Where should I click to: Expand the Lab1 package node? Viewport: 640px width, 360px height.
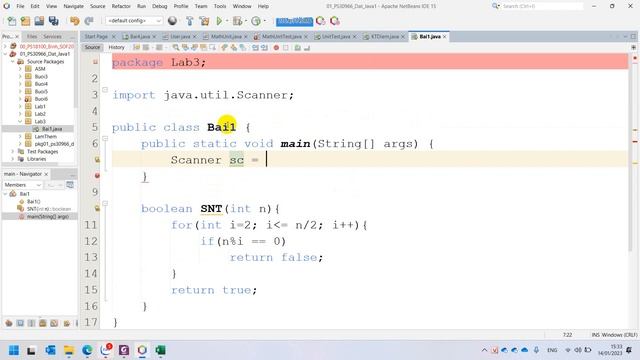click(x=20, y=107)
